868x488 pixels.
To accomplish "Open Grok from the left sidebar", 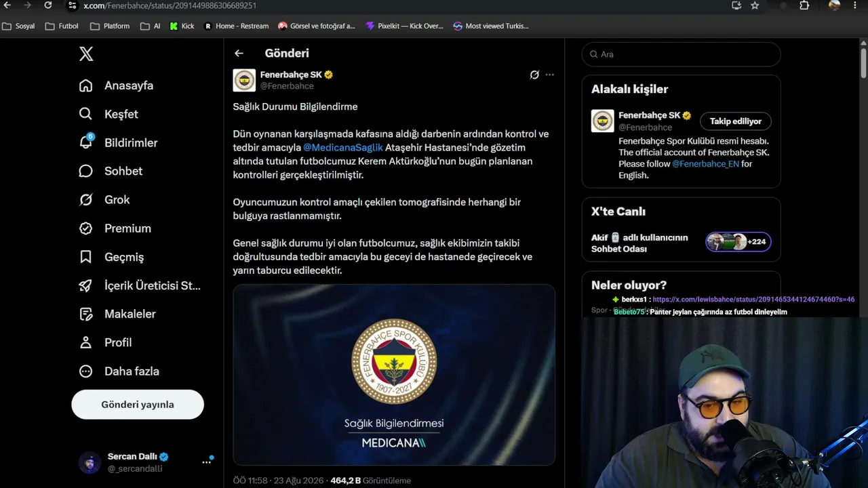I will (x=104, y=199).
